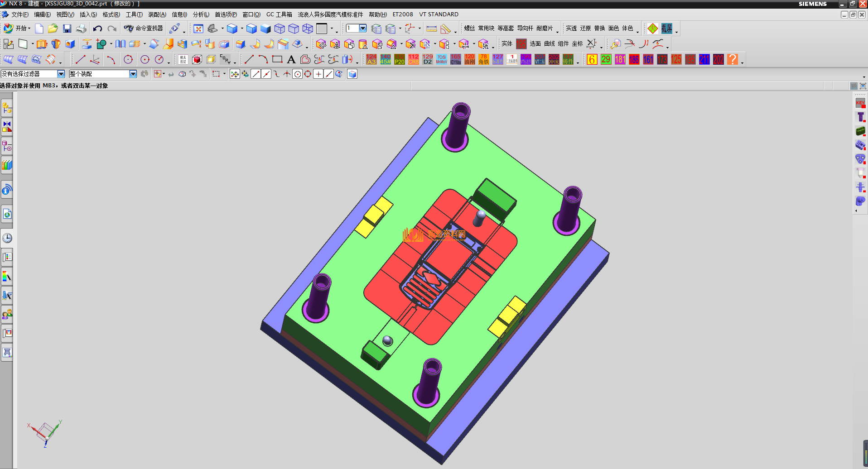Expand the work layer number dropdown

pos(363,29)
